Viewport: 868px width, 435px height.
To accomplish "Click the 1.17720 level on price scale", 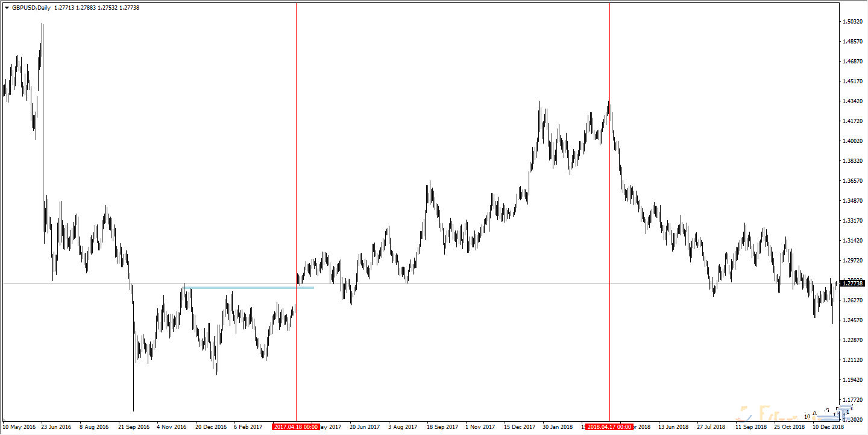I will click(854, 399).
